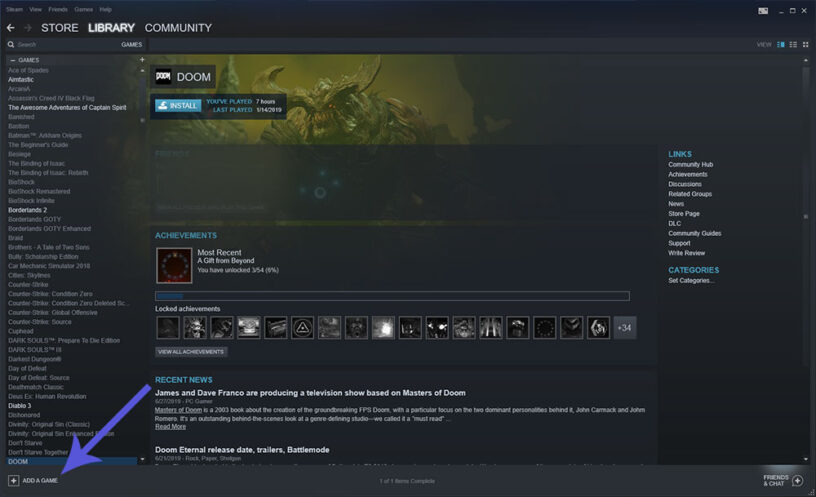The width and height of the screenshot is (816, 497).
Task: Switch to the COMMUNITY tab
Action: (178, 28)
